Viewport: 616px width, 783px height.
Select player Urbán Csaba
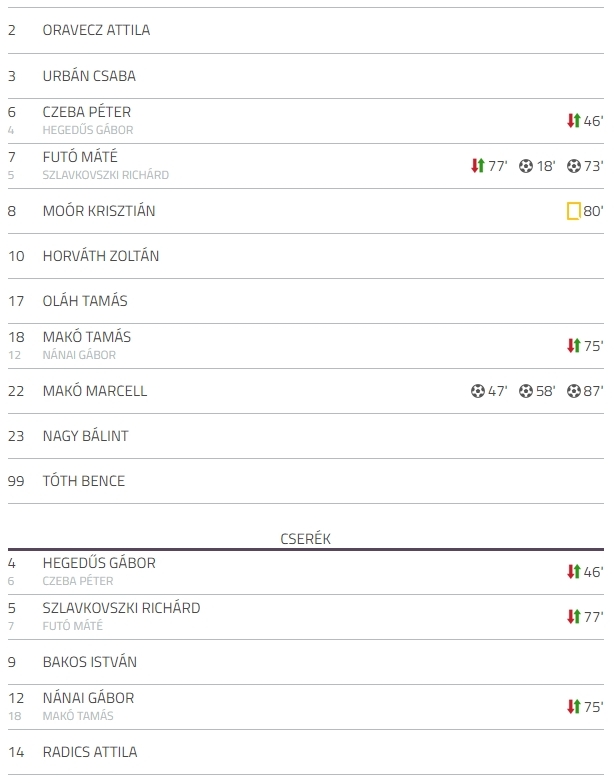[89, 76]
